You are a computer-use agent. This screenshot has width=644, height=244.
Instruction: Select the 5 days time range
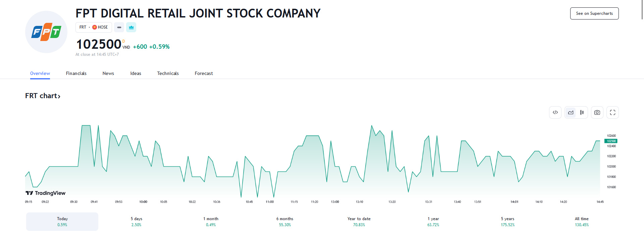137,221
